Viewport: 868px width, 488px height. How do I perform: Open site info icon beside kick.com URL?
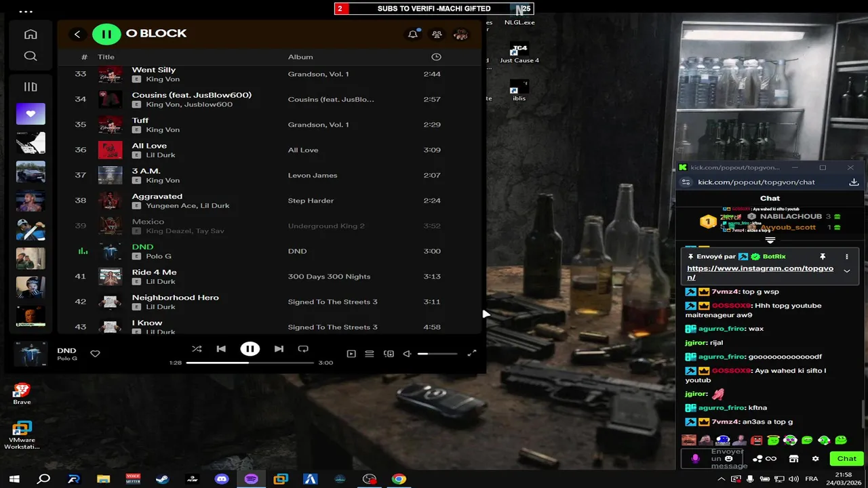[686, 182]
